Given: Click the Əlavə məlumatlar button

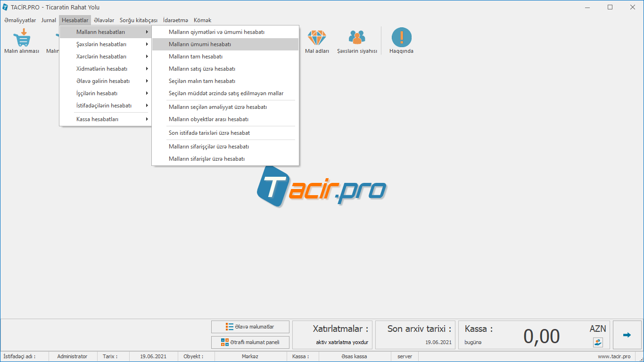Looking at the screenshot, I should (x=250, y=327).
